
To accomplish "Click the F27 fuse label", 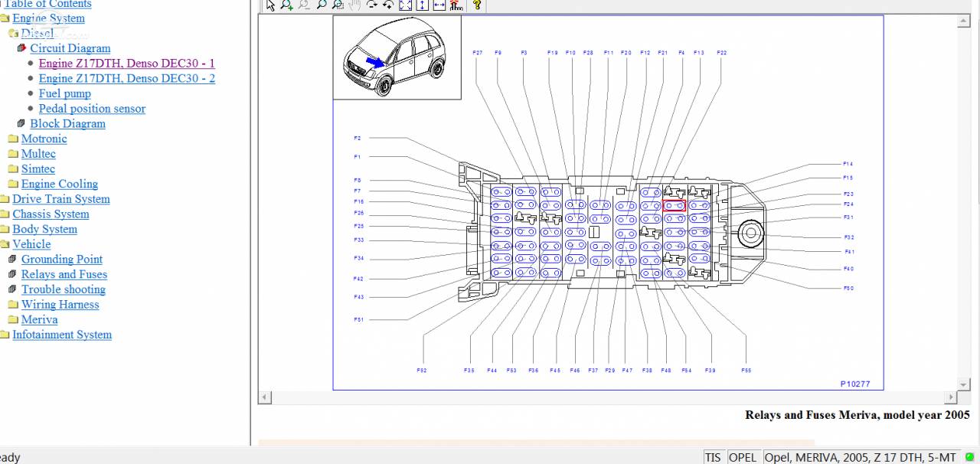I will point(478,53).
